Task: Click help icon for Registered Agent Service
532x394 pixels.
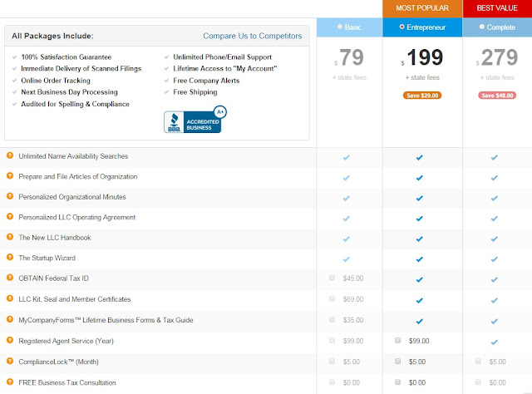Action: point(10,340)
